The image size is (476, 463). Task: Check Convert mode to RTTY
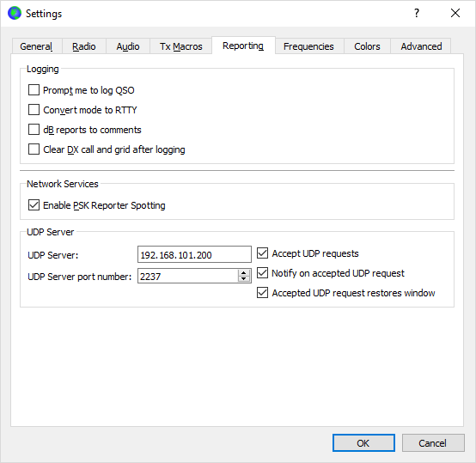[34, 110]
